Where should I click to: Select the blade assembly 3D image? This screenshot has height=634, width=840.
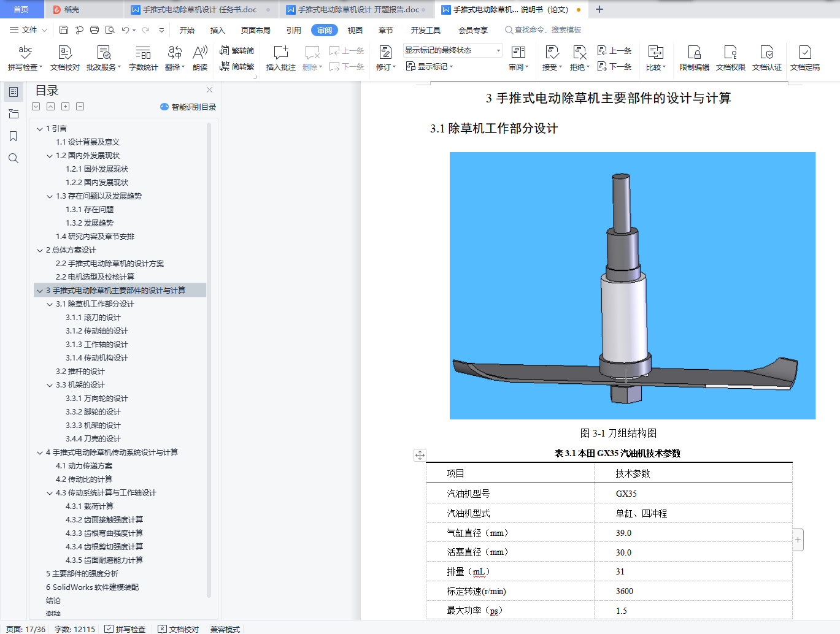(633, 286)
